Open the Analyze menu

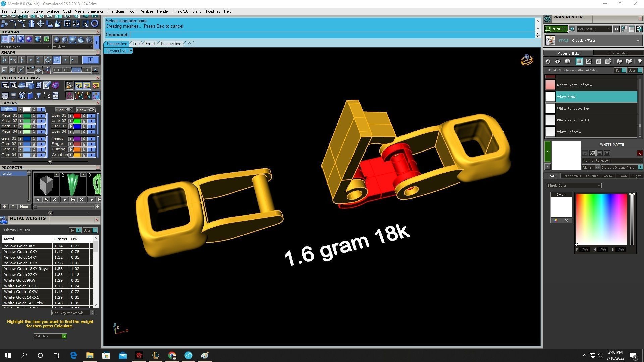[x=147, y=11]
